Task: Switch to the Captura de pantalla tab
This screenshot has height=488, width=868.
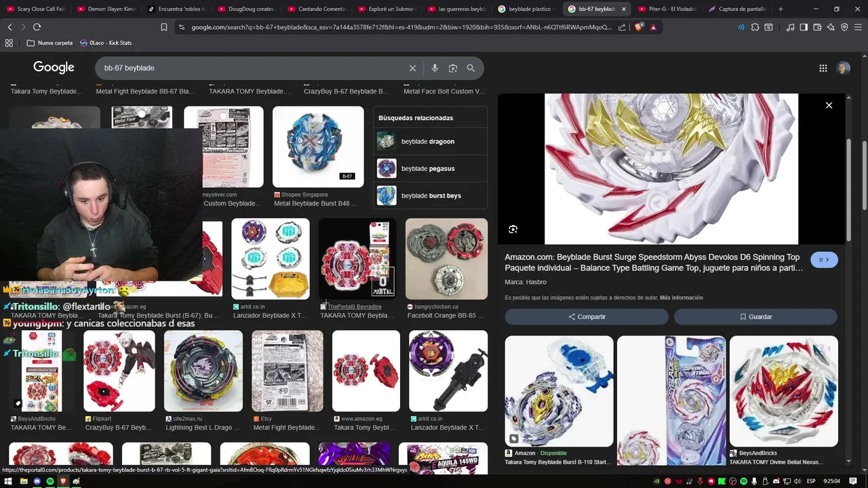Action: (x=737, y=9)
